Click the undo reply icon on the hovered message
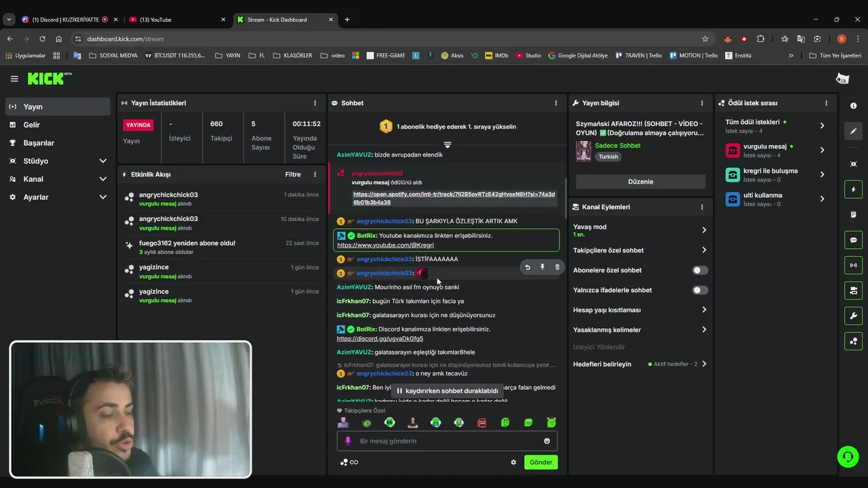The image size is (868, 488). click(x=528, y=267)
